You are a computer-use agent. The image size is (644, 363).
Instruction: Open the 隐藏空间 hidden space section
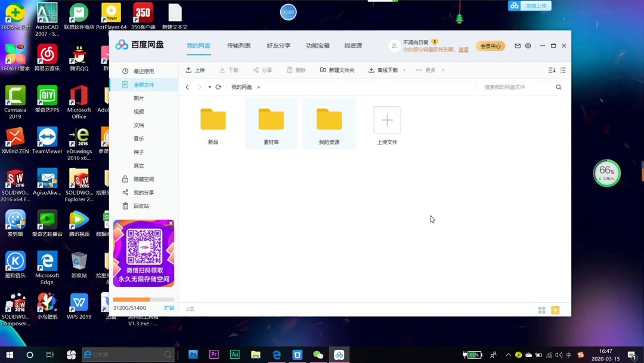pos(143,179)
